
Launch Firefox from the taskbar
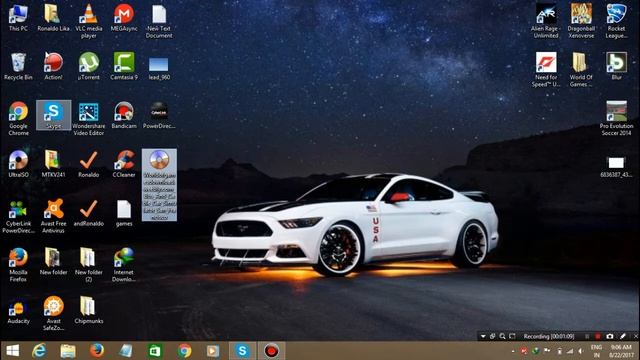97,351
